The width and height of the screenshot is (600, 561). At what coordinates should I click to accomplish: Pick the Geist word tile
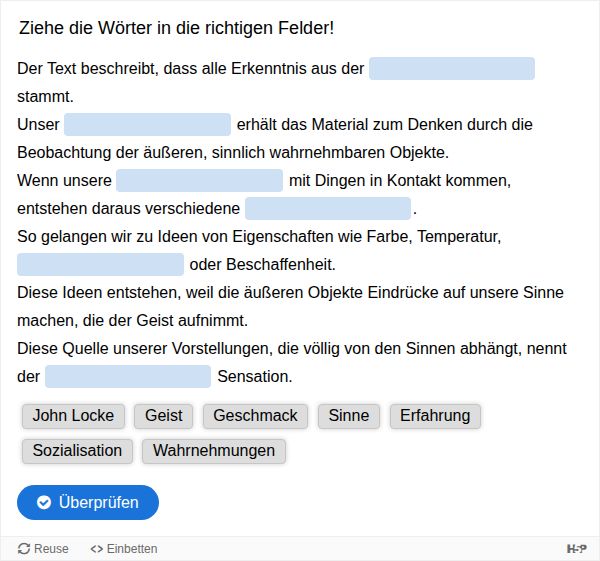coord(163,416)
